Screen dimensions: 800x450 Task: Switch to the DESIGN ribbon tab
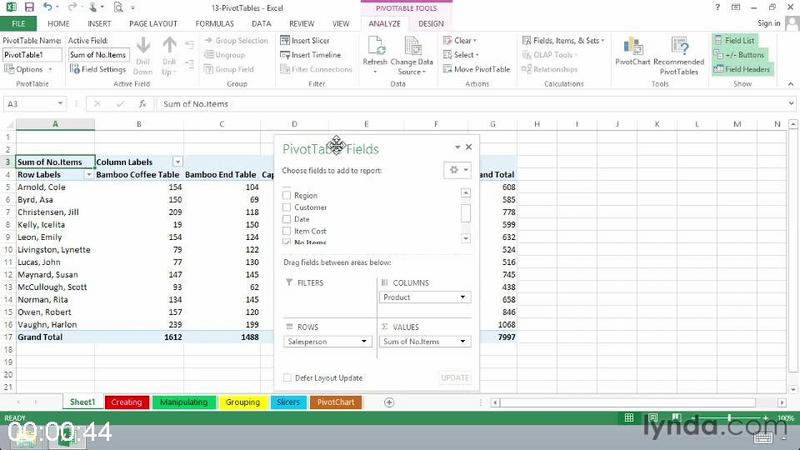(x=431, y=23)
